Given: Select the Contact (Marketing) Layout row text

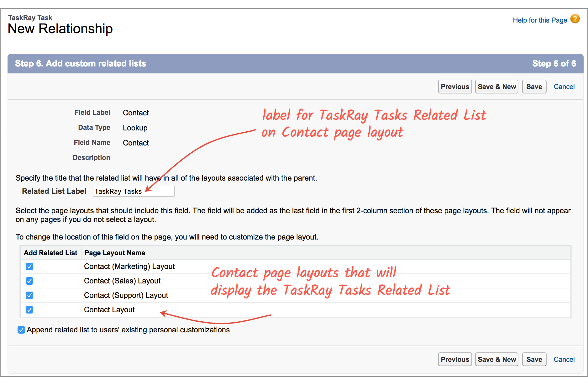Looking at the screenshot, I should click(129, 266).
